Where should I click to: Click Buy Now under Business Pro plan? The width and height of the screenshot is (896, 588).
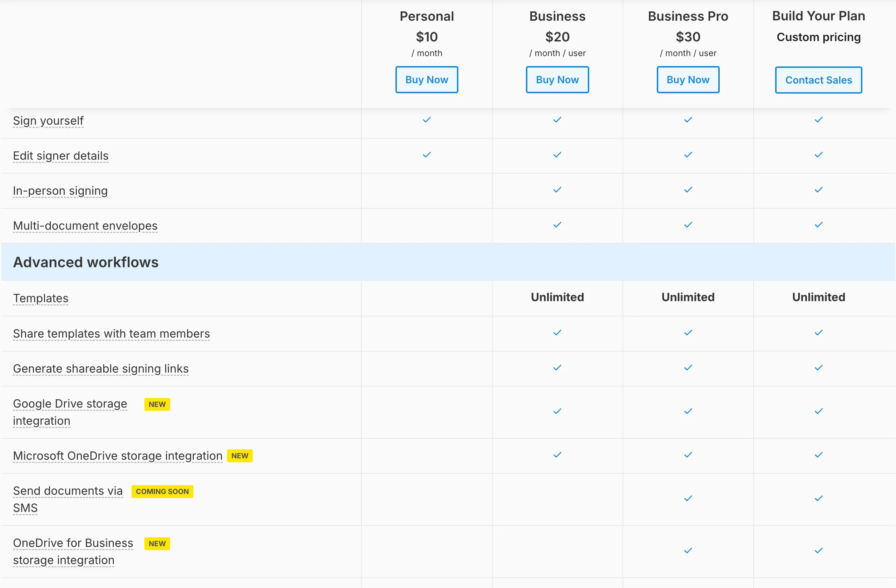point(688,80)
